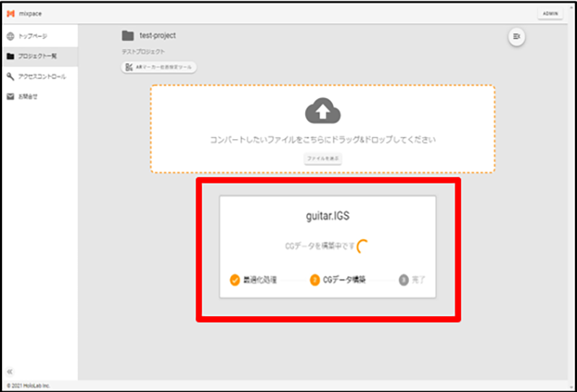The width and height of the screenshot is (577, 392).
Task: Click the globe icon beside トップページ
Action: point(10,36)
